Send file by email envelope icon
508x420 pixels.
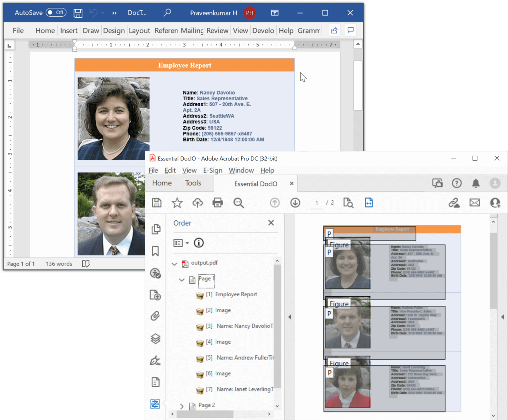click(475, 203)
